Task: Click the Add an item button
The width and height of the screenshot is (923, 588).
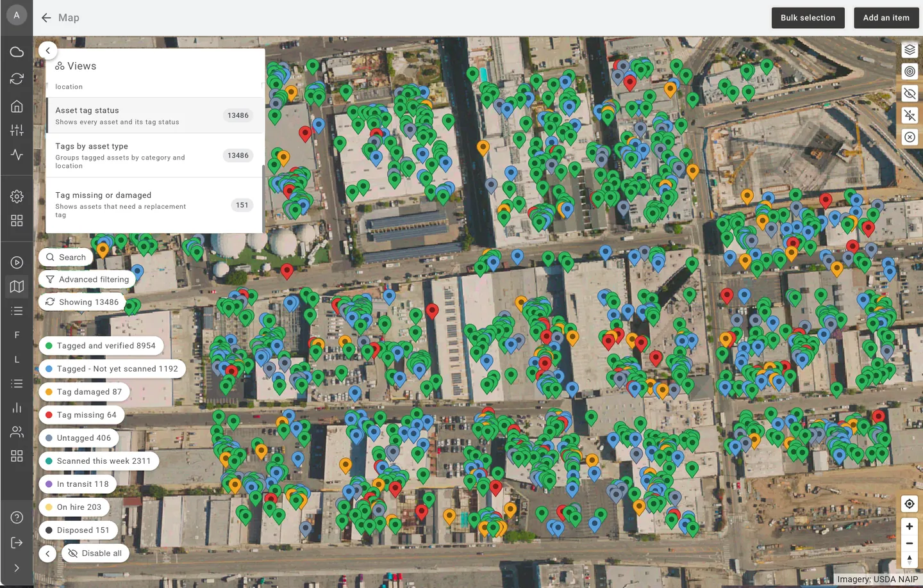Action: click(x=886, y=18)
